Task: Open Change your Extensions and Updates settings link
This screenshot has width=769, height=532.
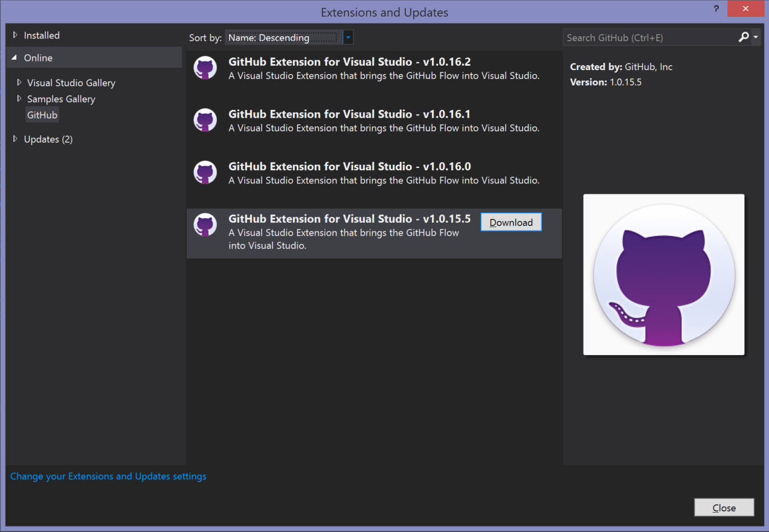Action: [x=108, y=476]
